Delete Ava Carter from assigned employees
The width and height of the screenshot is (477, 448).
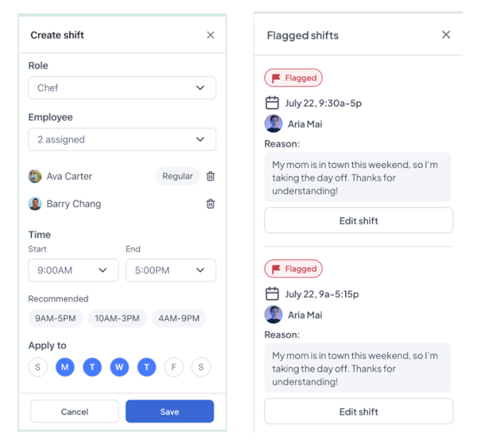pyautogui.click(x=211, y=177)
